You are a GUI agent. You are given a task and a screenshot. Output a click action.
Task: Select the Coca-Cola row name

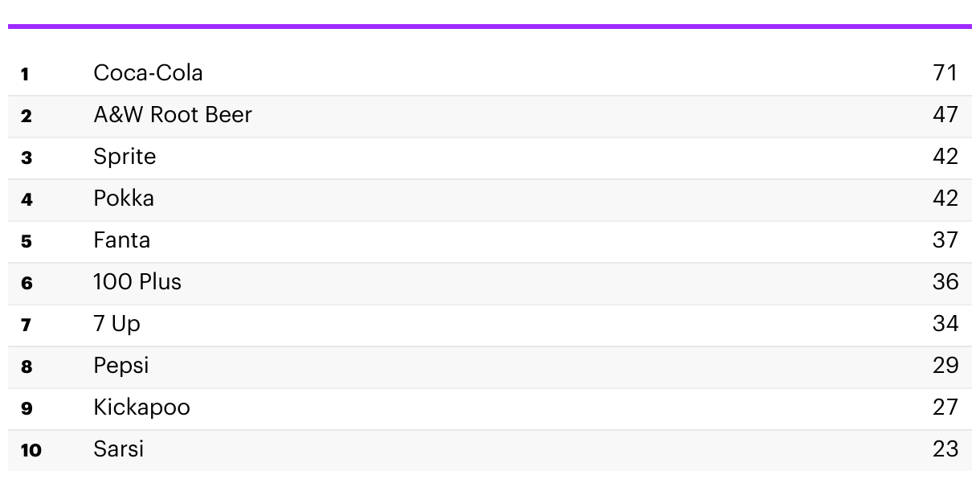(x=148, y=73)
